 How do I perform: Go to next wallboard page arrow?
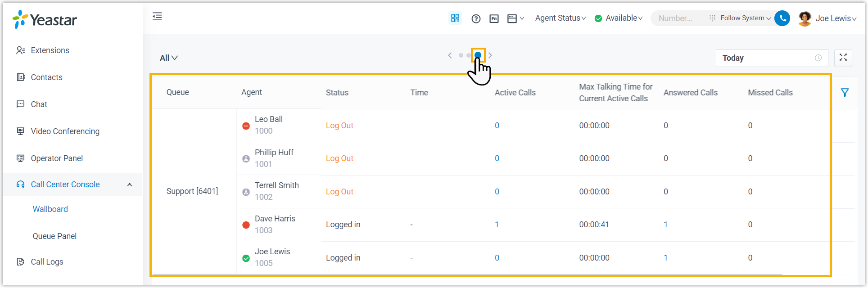[490, 55]
